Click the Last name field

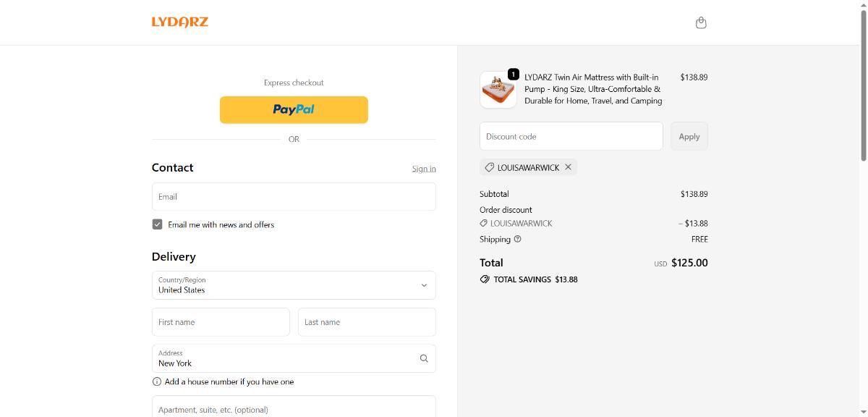(x=367, y=322)
